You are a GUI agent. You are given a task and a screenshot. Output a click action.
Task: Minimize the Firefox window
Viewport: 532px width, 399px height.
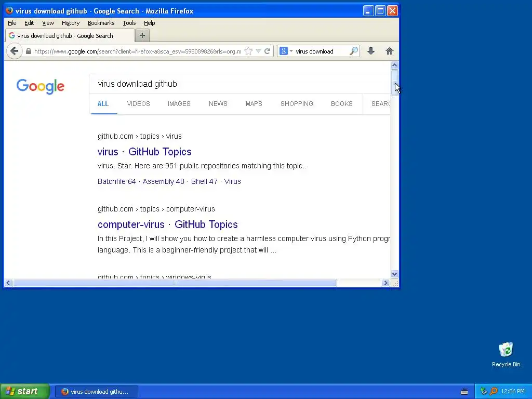pyautogui.click(x=368, y=11)
